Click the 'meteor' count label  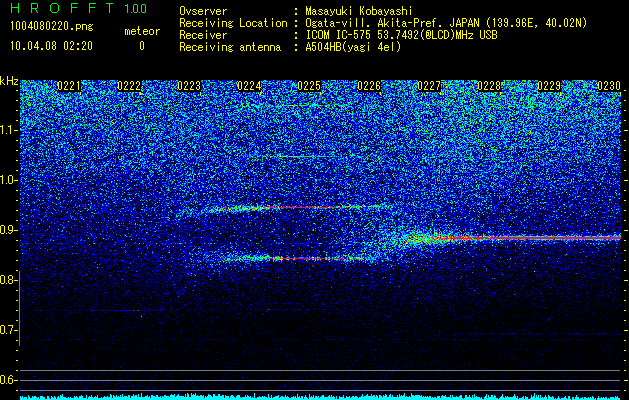click(142, 31)
